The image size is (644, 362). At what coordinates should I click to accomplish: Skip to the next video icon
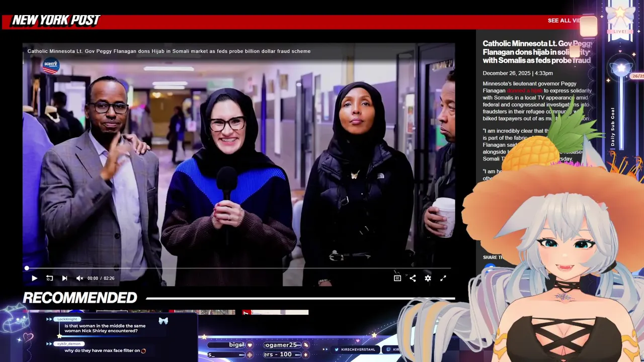[64, 278]
